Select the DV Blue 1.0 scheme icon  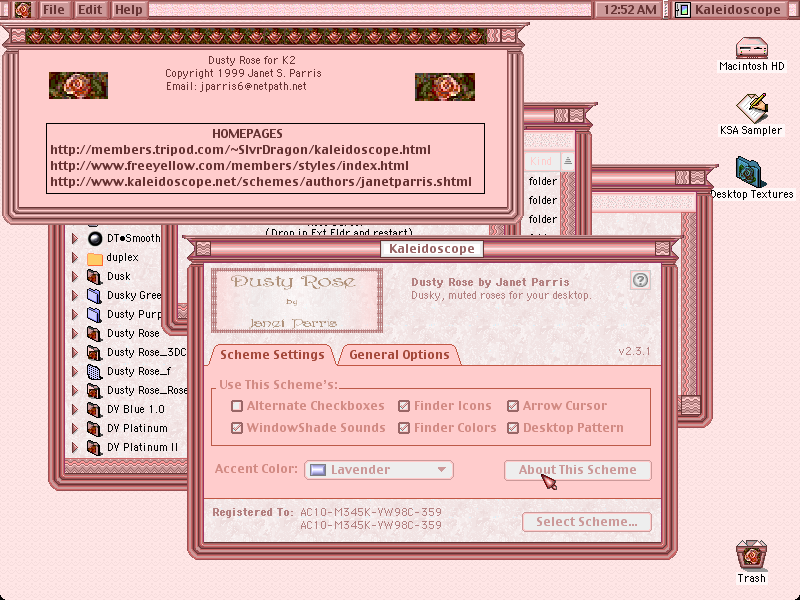click(94, 409)
